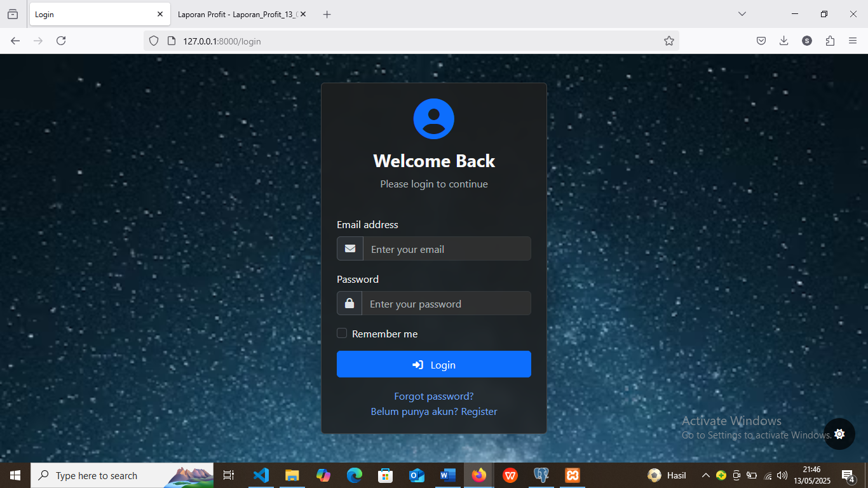Click the reload page icon

[61, 40]
